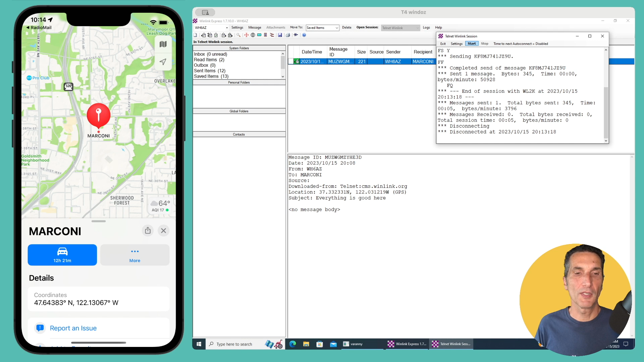Tap the More button on phone

tap(135, 255)
